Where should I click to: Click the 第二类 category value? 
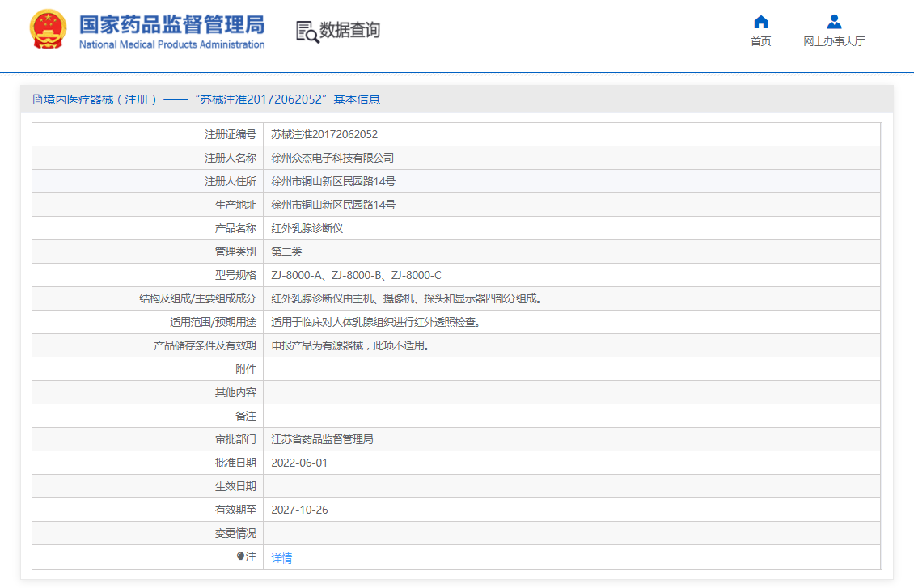pos(287,252)
